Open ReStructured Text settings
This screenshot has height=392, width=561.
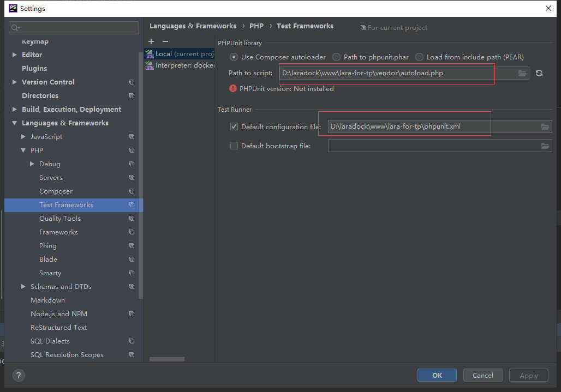(x=59, y=328)
